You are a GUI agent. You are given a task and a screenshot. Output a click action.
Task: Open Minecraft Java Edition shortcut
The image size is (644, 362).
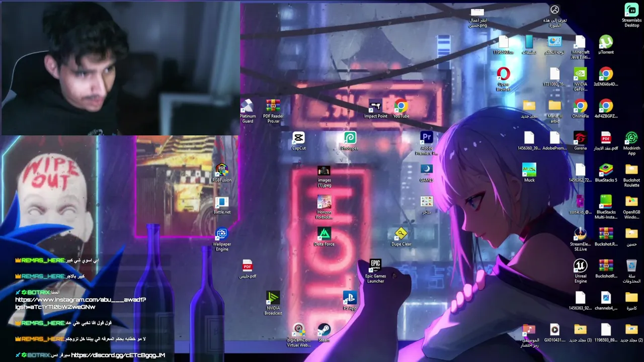click(x=580, y=48)
